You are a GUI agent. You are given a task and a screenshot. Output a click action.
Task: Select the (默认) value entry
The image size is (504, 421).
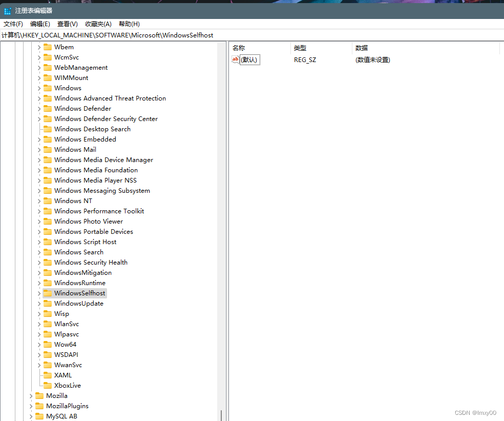pos(249,60)
